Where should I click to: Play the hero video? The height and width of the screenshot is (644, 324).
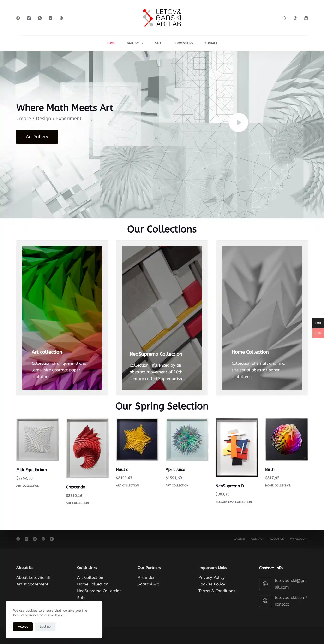(x=238, y=123)
